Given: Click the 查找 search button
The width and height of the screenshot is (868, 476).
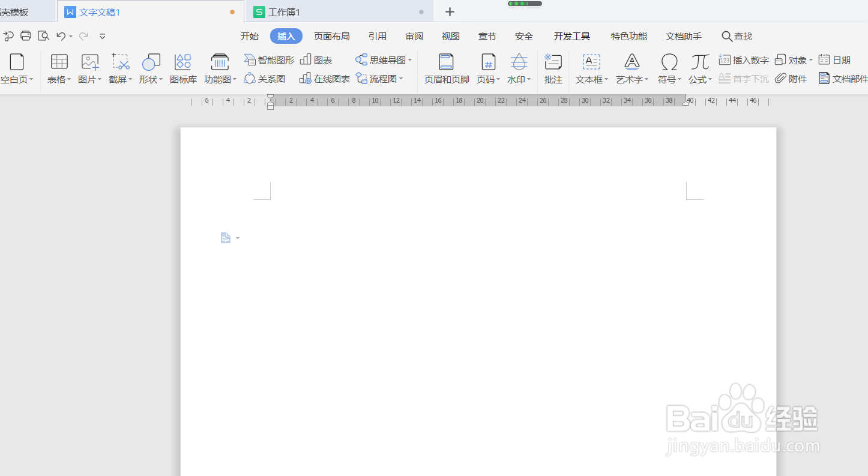Looking at the screenshot, I should click(737, 36).
